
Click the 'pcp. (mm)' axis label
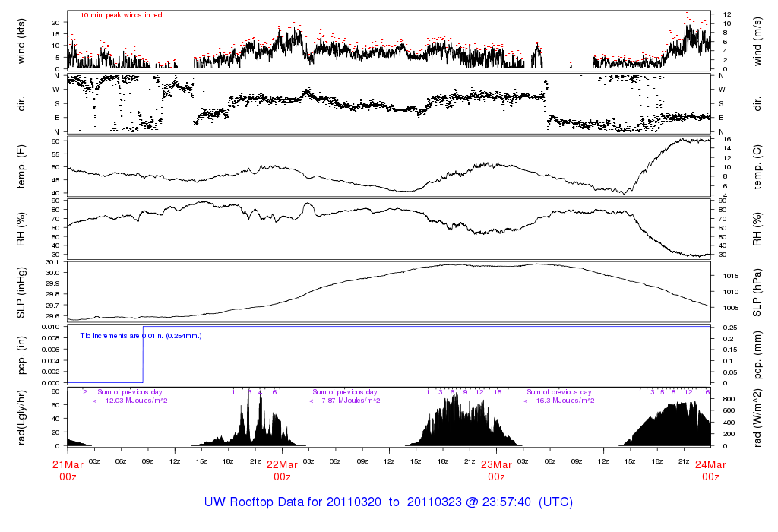757,355
